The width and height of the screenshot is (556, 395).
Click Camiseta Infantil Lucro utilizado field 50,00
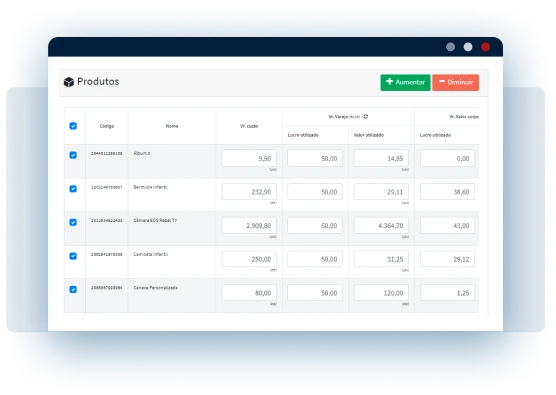[x=315, y=259]
